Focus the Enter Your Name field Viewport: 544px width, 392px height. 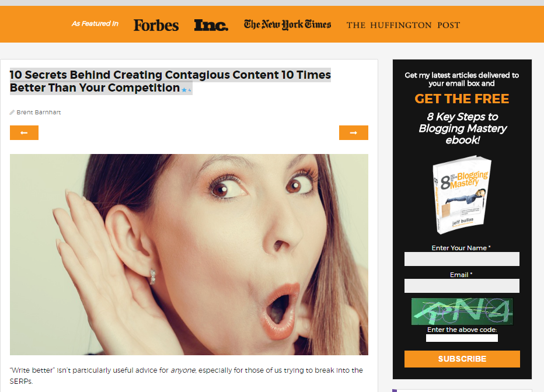tap(462, 259)
